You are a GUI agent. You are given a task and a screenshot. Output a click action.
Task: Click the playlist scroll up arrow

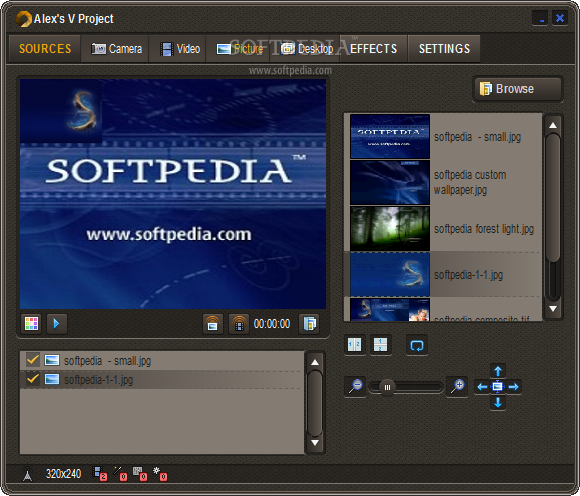click(315, 362)
